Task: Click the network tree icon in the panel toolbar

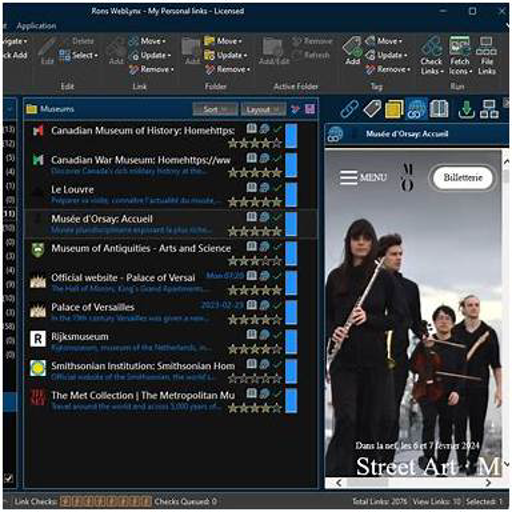Action: click(x=489, y=109)
